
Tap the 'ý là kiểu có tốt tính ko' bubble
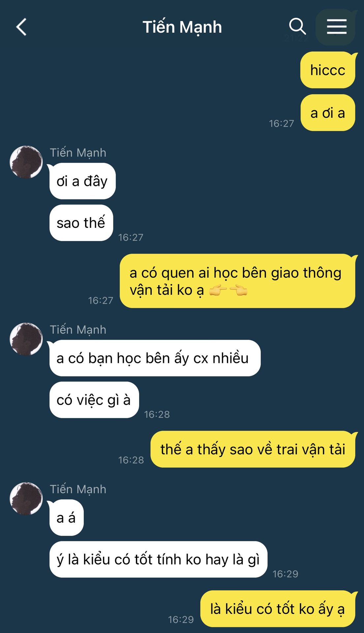point(158,559)
